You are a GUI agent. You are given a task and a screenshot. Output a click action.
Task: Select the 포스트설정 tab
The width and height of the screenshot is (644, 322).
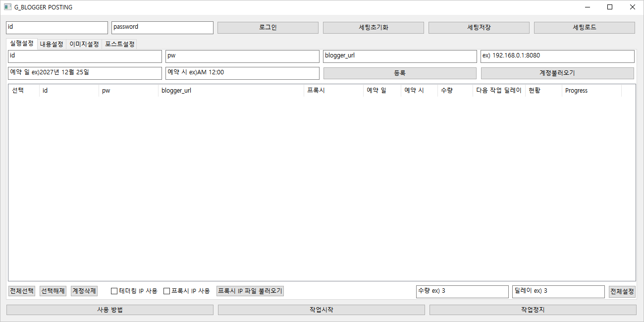tap(119, 44)
